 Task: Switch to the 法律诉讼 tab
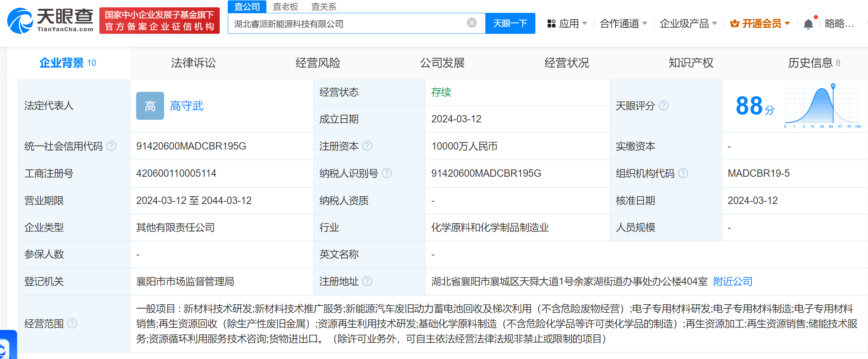coord(193,63)
